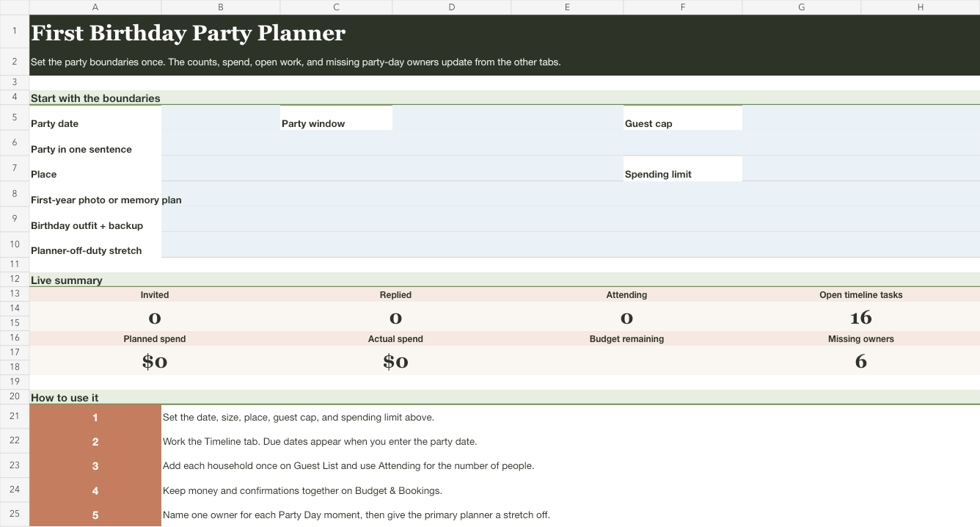
Task: Select the Birthday outfit + backup input
Action: [x=571, y=219]
